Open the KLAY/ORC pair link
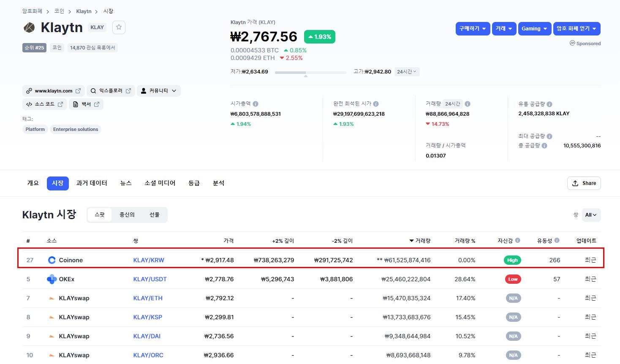The width and height of the screenshot is (620, 364). [148, 355]
